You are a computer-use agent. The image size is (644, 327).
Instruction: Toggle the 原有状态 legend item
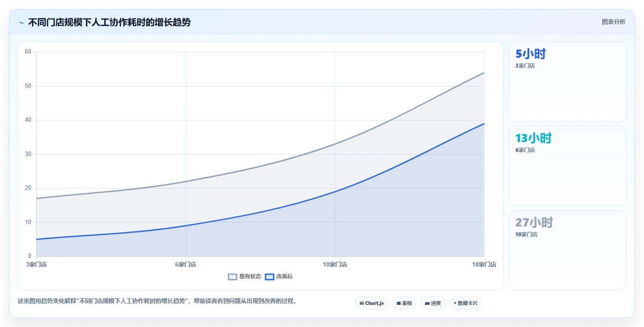point(244,276)
